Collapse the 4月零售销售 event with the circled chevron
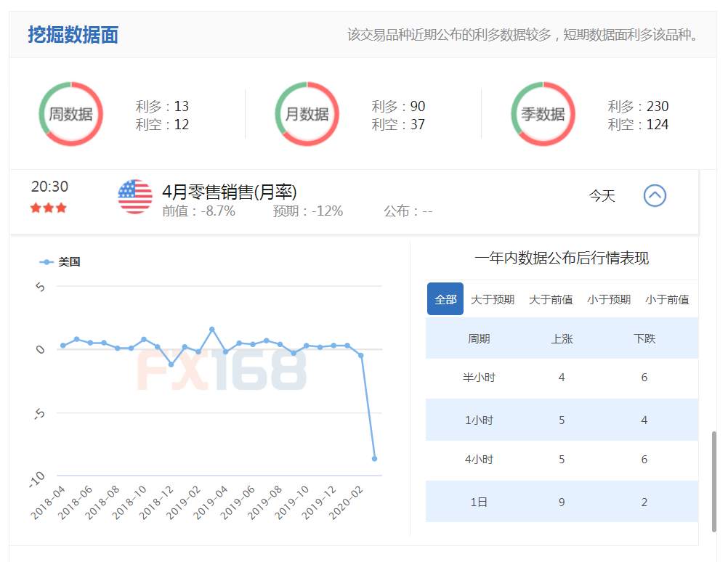 coord(655,195)
